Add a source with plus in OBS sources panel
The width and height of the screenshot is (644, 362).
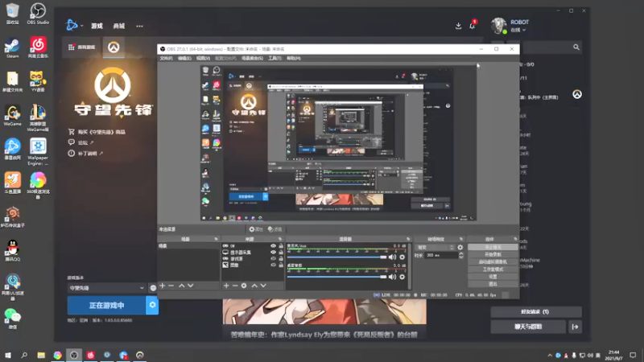tap(226, 286)
